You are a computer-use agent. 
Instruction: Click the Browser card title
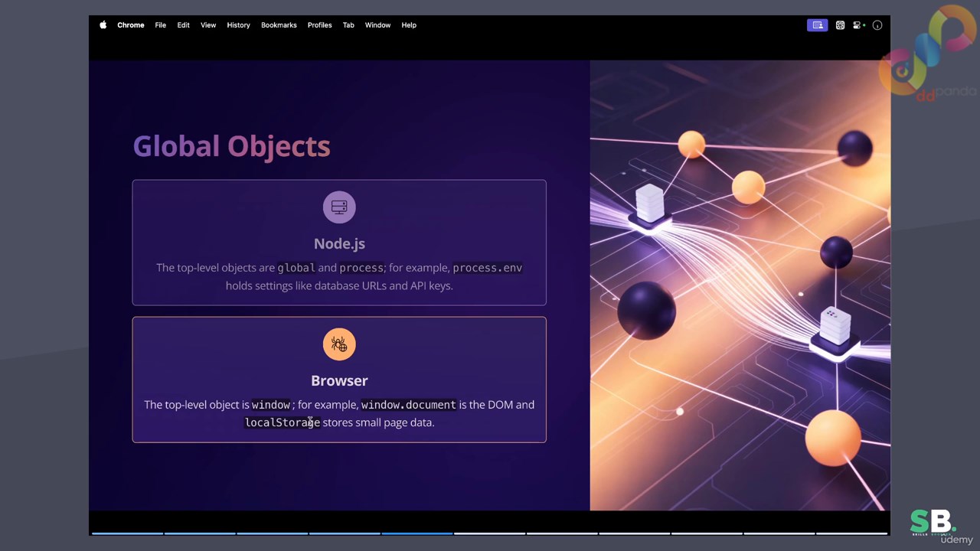pos(339,380)
